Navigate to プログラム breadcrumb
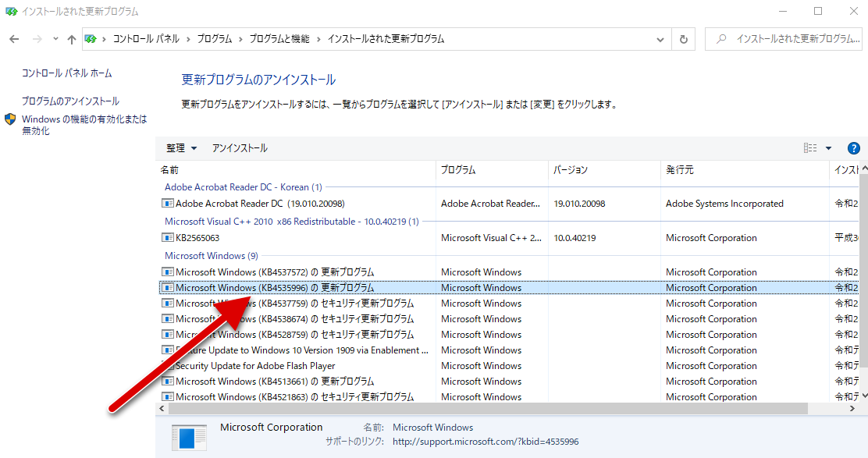 coord(215,39)
